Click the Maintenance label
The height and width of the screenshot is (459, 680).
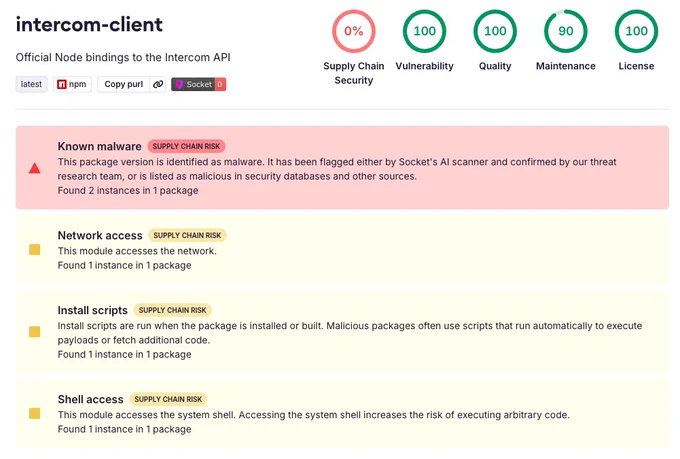[x=566, y=66]
